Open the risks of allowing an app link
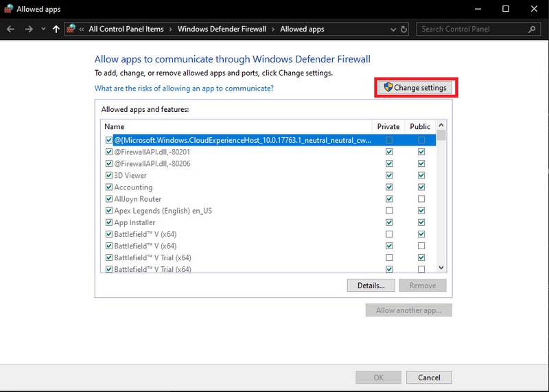Image resolution: width=549 pixels, height=392 pixels. pyautogui.click(x=184, y=89)
